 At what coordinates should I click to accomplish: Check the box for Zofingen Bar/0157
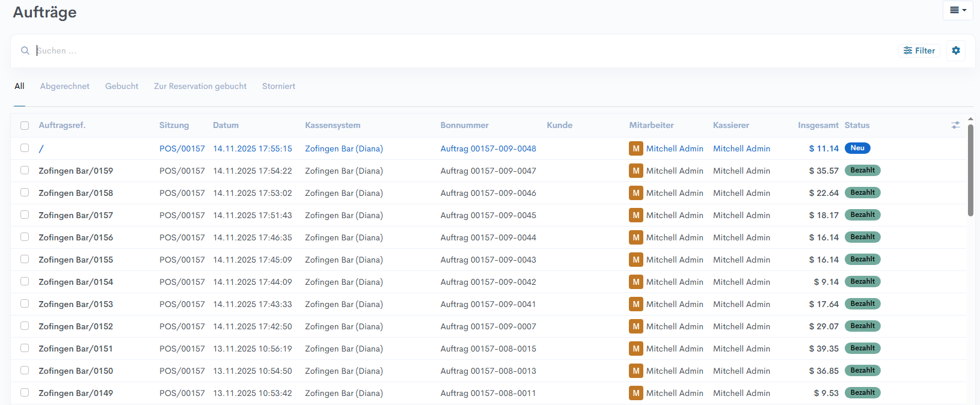pos(25,215)
